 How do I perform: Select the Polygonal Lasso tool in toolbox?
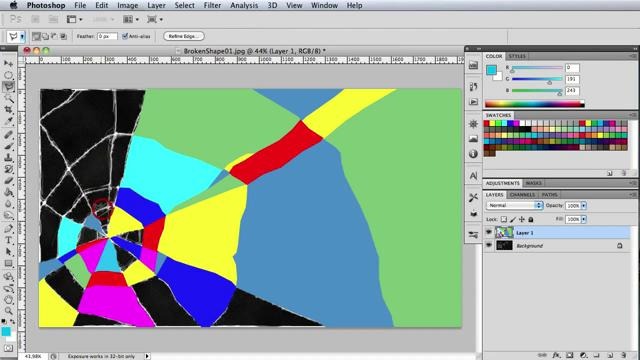(8, 87)
